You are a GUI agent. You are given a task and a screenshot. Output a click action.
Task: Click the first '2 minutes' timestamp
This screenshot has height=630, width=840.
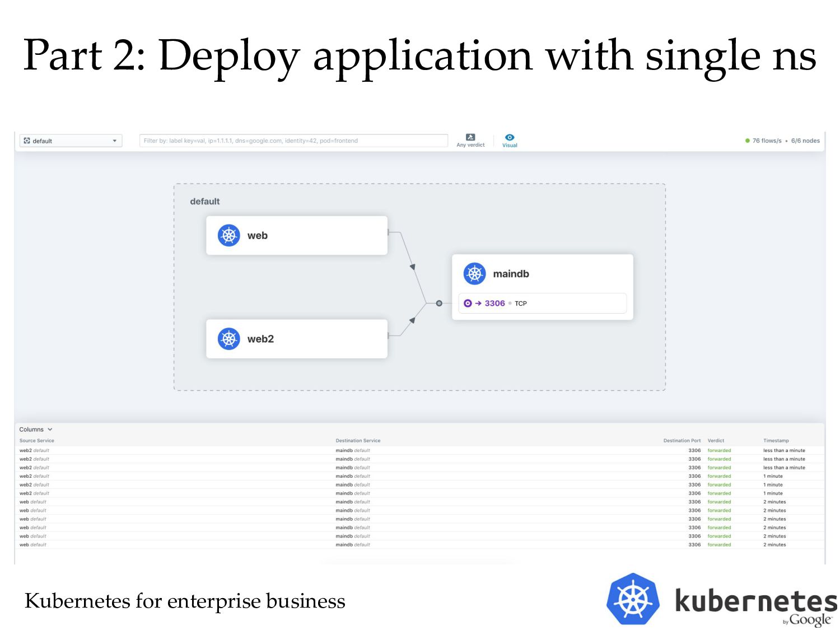pyautogui.click(x=774, y=502)
